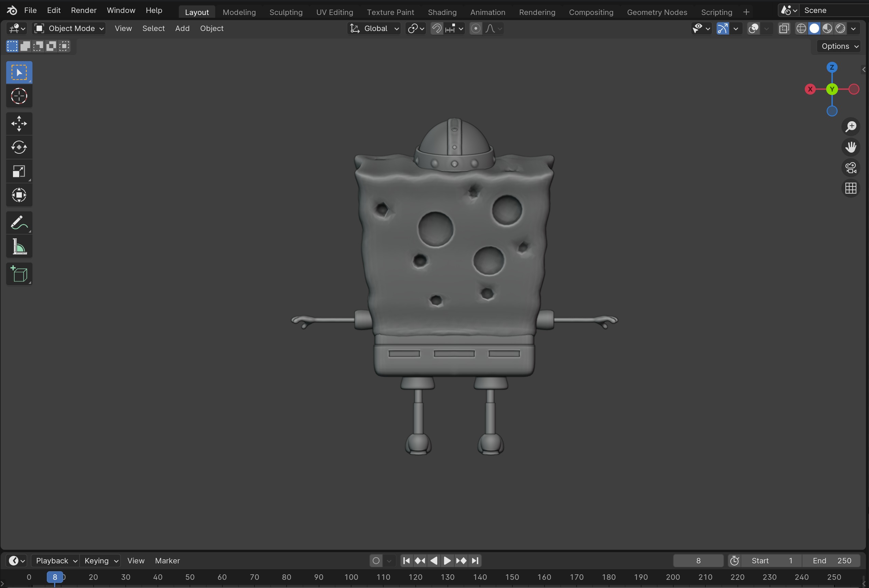
Task: Open the Object Mode dropdown
Action: tap(69, 29)
